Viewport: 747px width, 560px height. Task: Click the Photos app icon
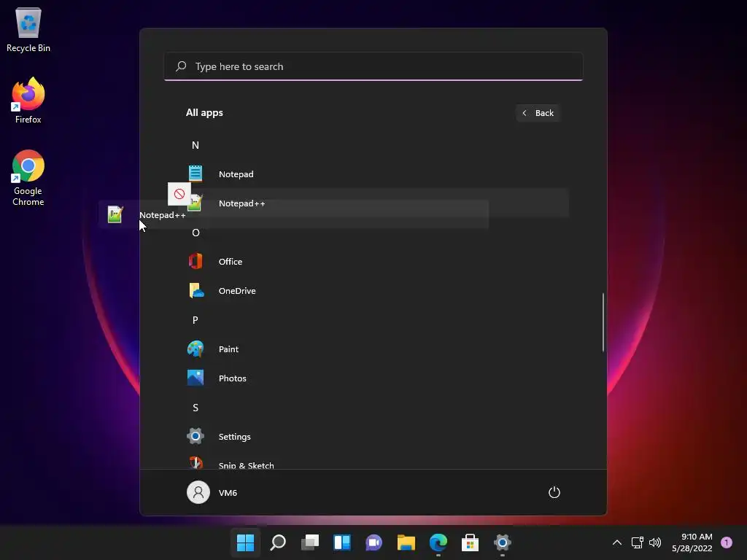tap(196, 378)
